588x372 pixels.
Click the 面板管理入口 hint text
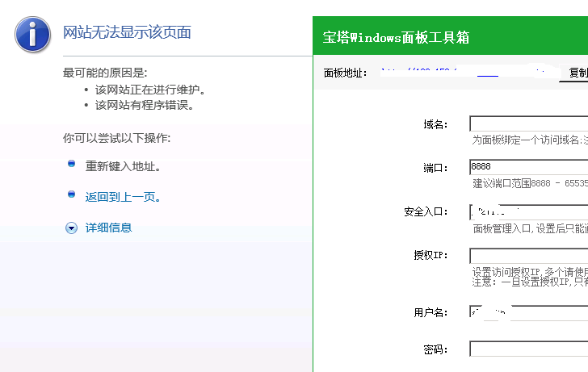click(530, 228)
